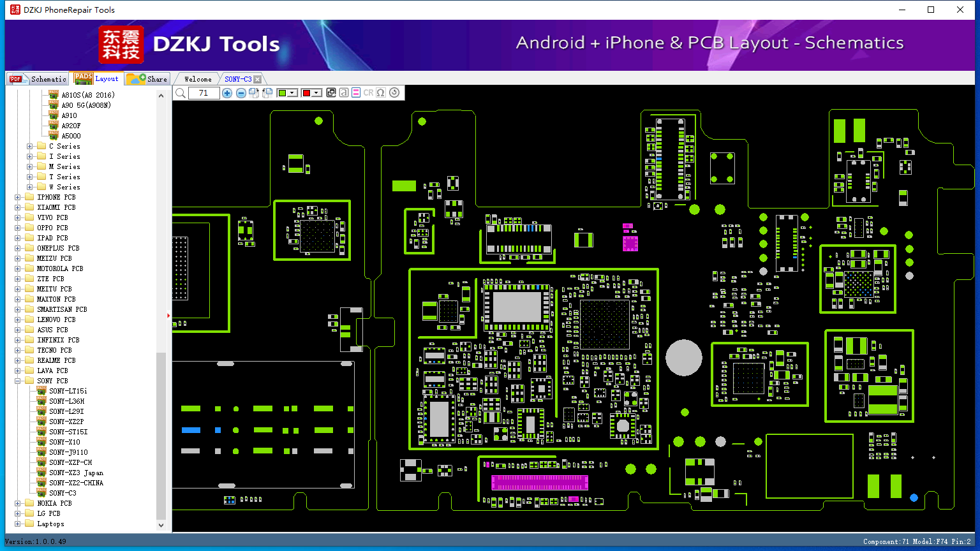Open the SONY-XZ3 Japan layout
This screenshot has height=551, width=980.
click(x=77, y=473)
